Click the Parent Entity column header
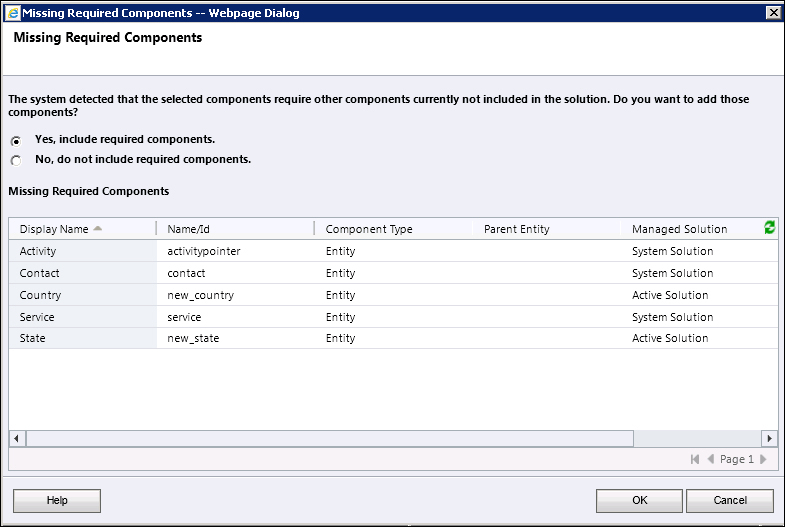This screenshot has height=527, width=785. [x=517, y=229]
